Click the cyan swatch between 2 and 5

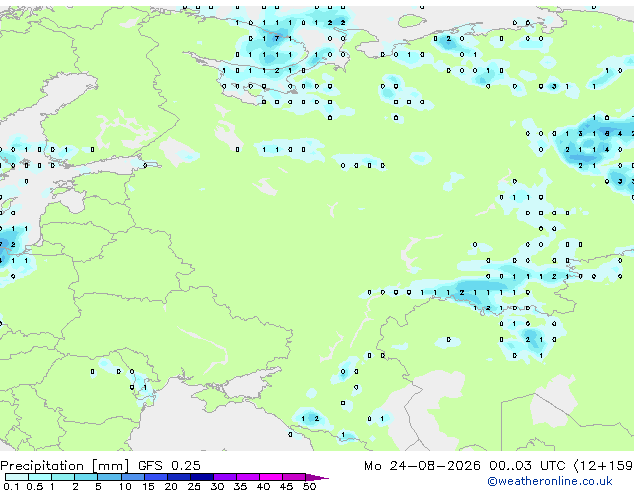(x=86, y=477)
